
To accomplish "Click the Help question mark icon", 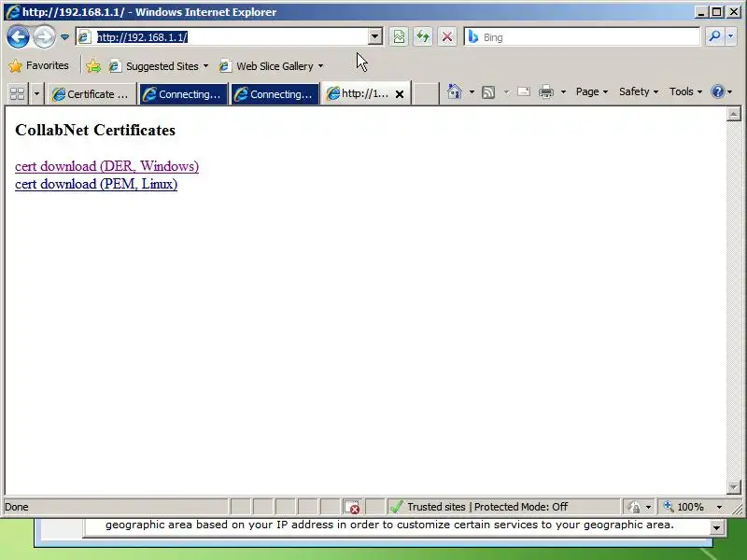I will [718, 91].
